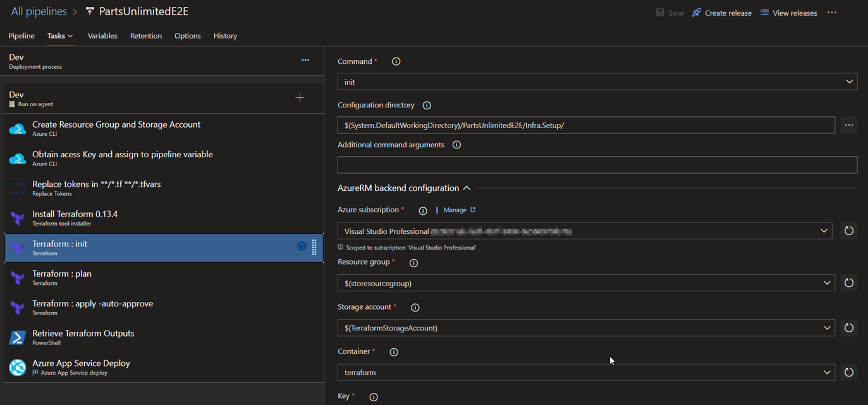The image size is (868, 405).
Task: Click the info icon next to Command
Action: click(x=396, y=61)
